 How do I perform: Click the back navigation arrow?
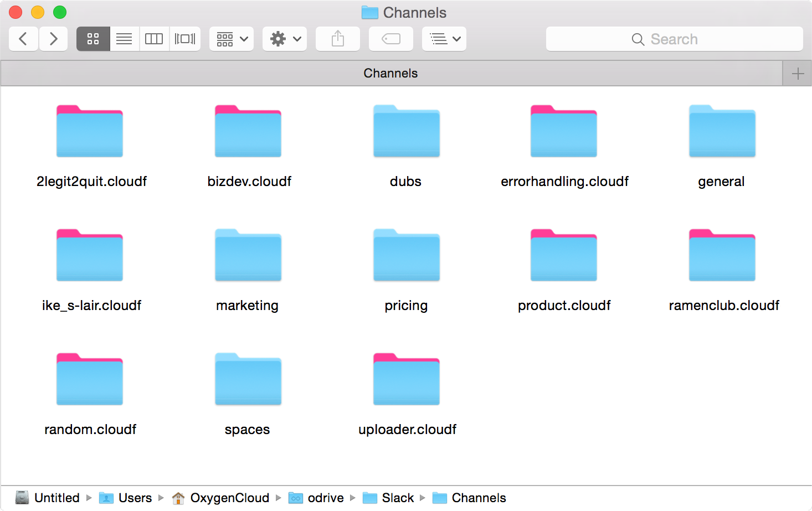(23, 39)
